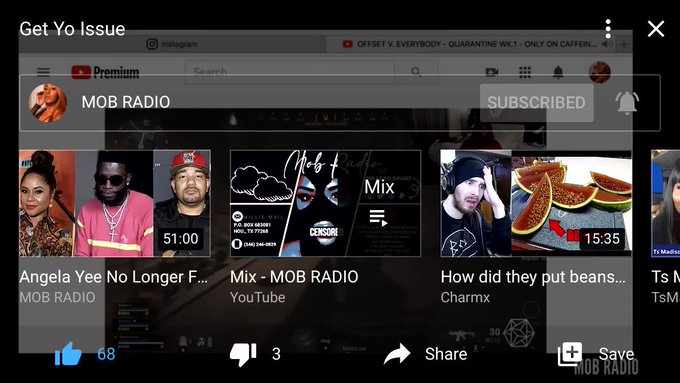Open the three-dot more options menu
The image size is (680, 383).
coord(608,29)
